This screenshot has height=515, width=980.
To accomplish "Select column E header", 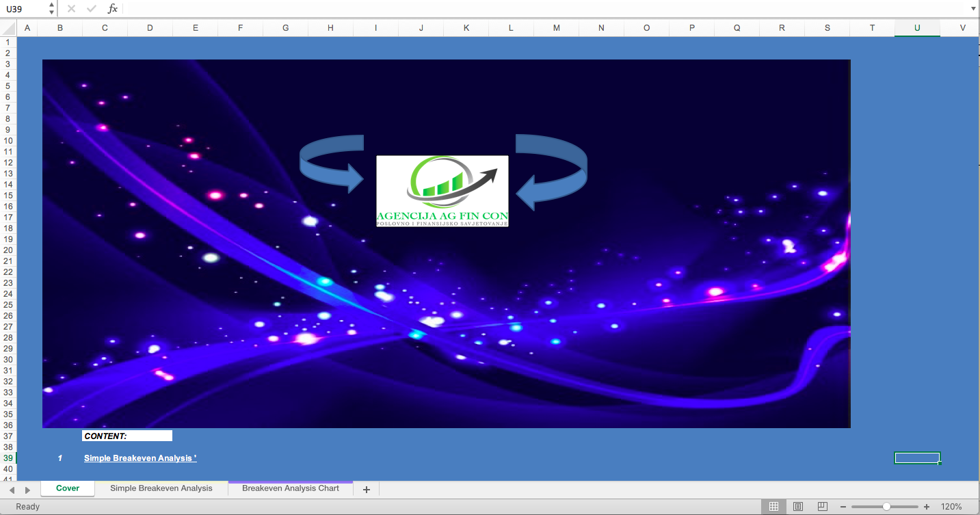I will (x=196, y=28).
